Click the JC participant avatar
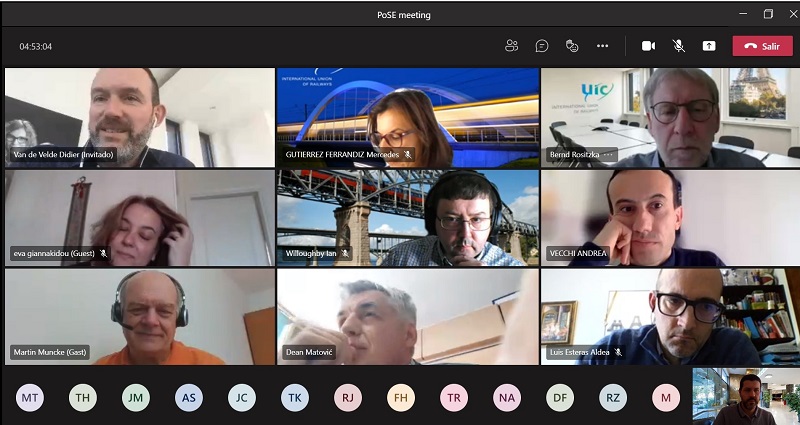Screen dimensions: 800x425 242,398
